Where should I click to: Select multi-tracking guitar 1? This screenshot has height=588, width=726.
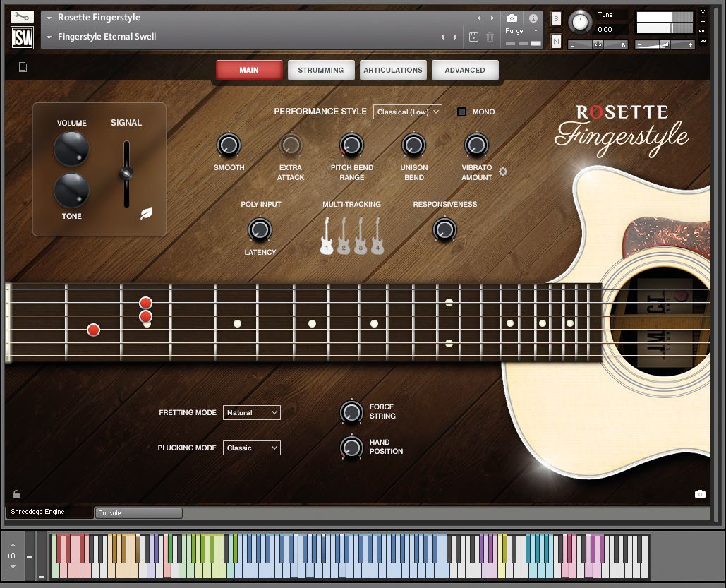[327, 236]
